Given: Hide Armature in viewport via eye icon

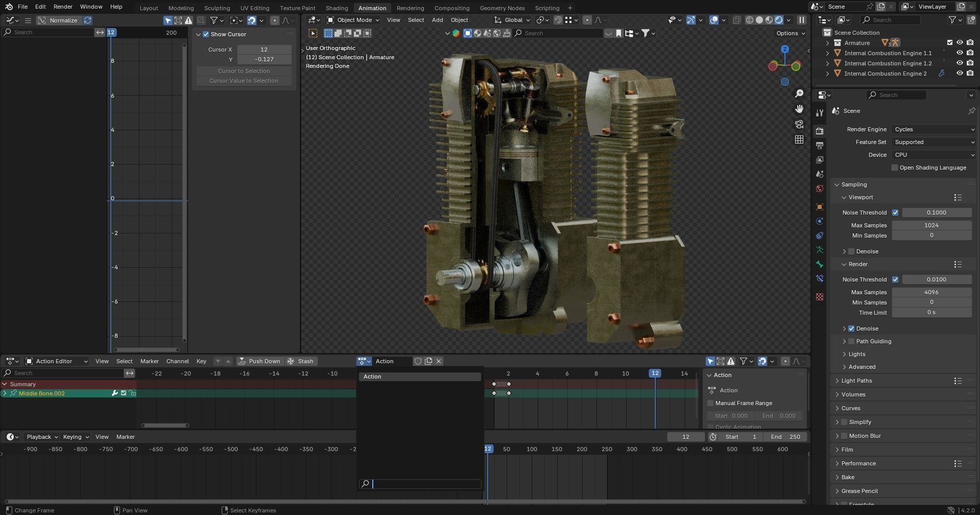Looking at the screenshot, I should point(960,43).
